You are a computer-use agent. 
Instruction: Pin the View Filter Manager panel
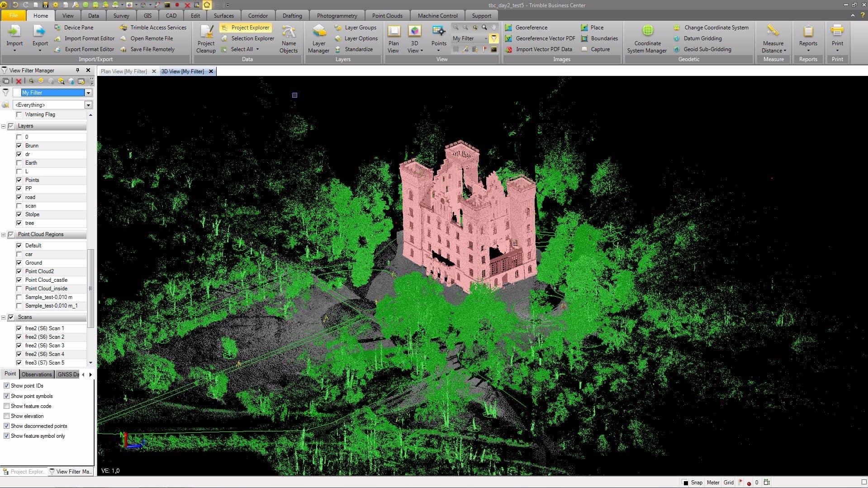tap(77, 70)
